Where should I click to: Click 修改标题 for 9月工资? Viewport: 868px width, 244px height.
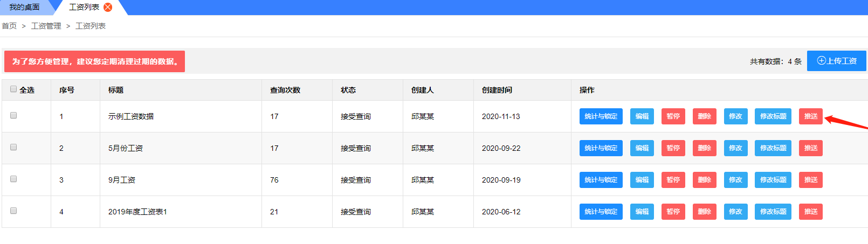click(x=773, y=180)
